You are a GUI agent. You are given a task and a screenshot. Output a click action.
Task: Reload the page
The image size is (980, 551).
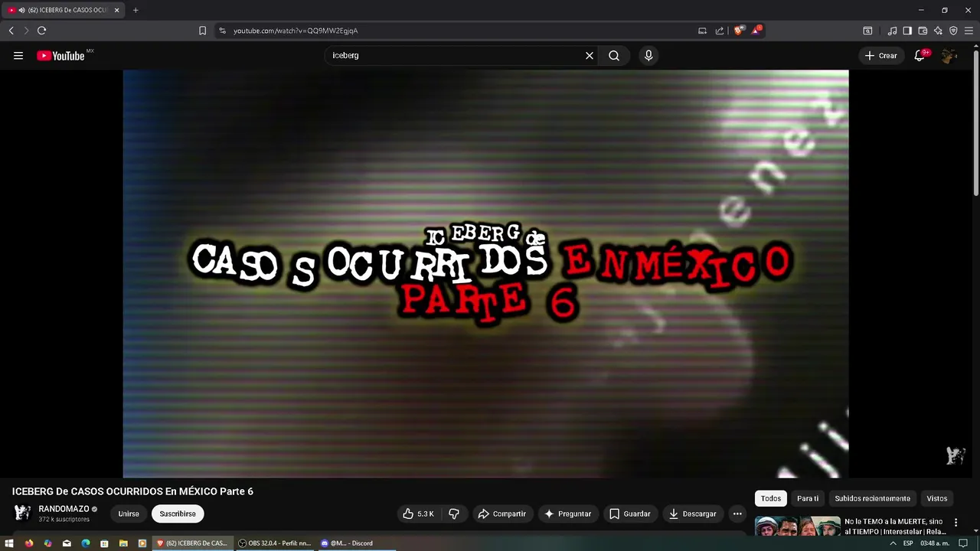click(x=41, y=31)
